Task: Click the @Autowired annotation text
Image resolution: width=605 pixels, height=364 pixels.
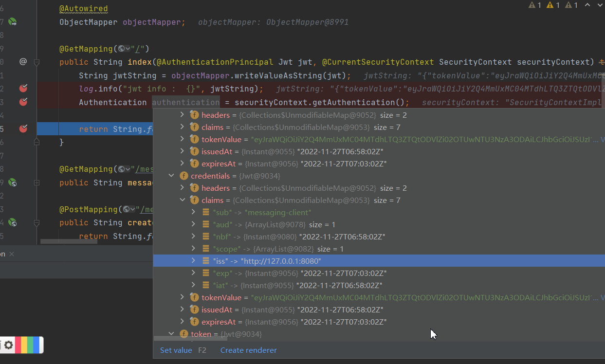Action: (84, 9)
